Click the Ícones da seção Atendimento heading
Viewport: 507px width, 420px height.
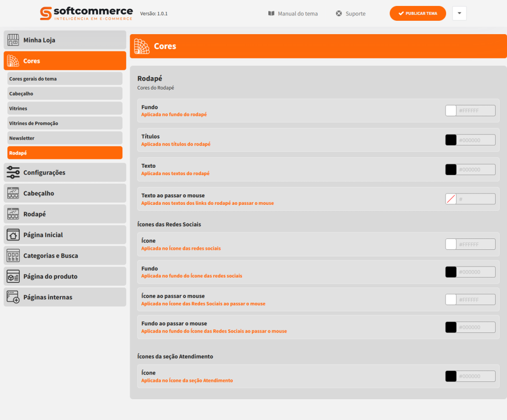175,356
